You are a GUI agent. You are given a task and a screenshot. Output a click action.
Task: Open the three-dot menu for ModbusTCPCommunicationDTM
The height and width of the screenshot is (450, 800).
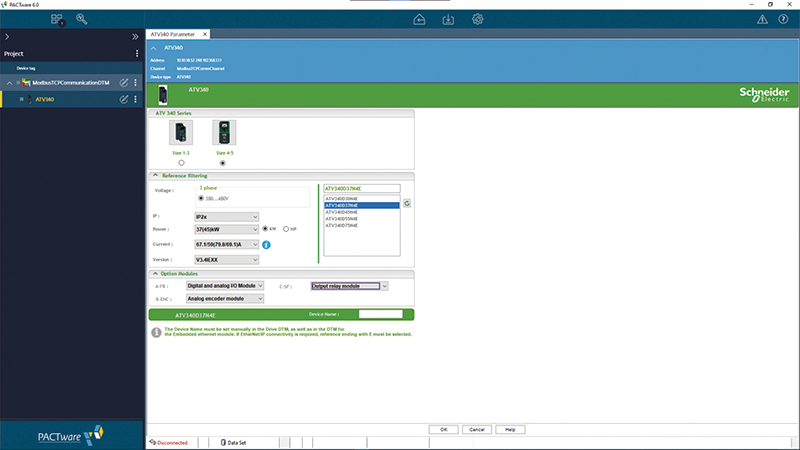point(135,83)
